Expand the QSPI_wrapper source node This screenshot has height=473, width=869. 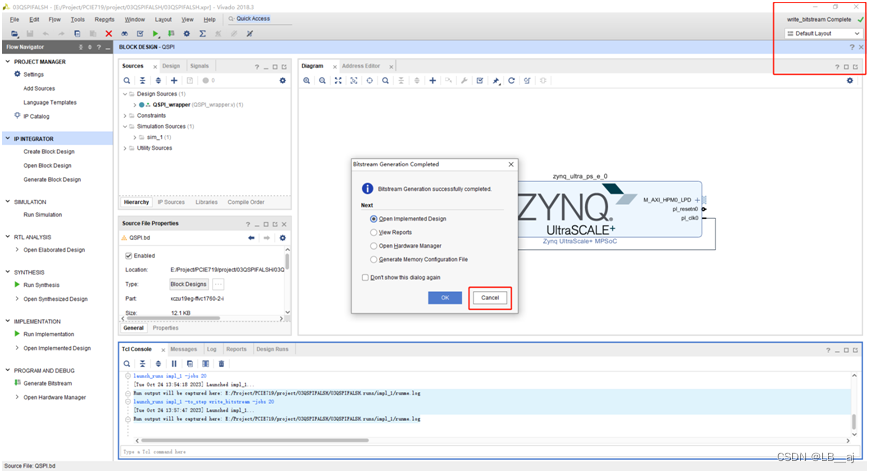click(134, 105)
